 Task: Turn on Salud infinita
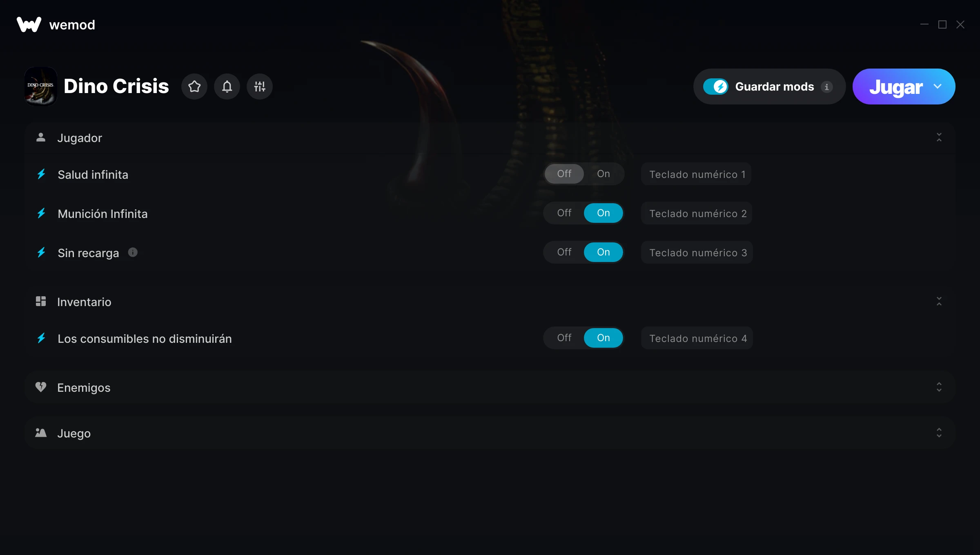[x=604, y=174]
